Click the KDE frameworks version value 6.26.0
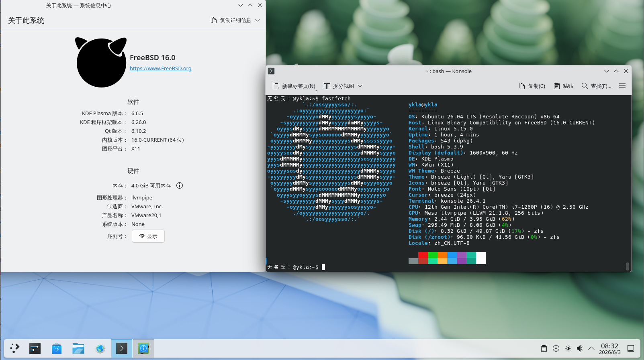This screenshot has width=644, height=360. coord(139,122)
